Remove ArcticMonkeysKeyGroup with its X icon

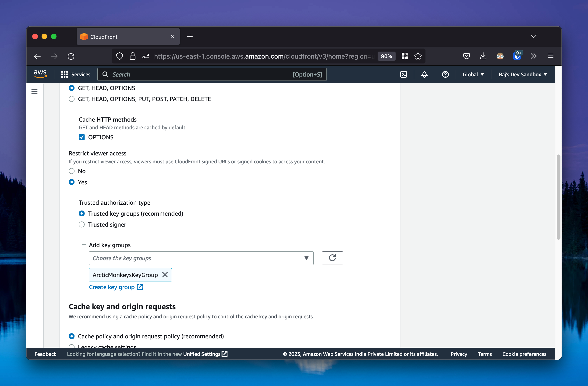tap(165, 275)
